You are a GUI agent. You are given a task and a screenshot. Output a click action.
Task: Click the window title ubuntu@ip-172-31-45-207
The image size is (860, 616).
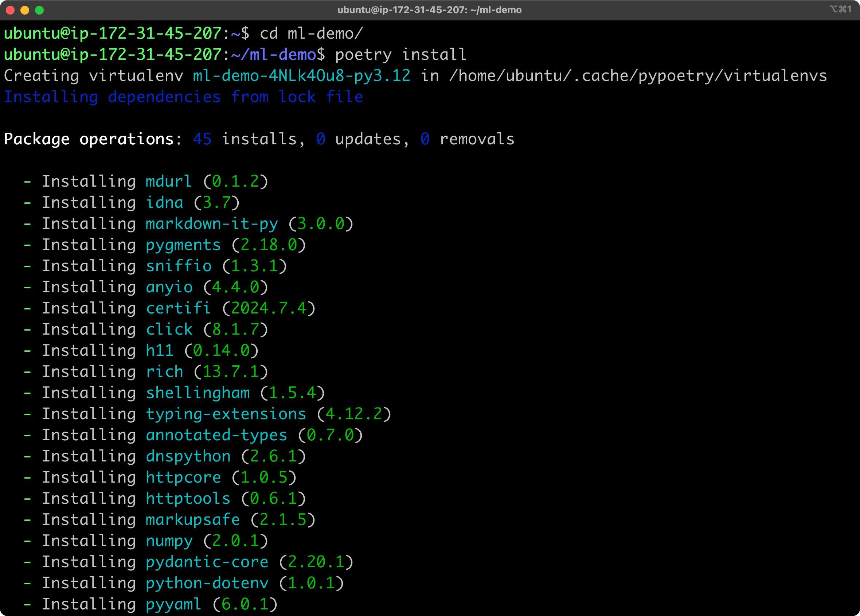tap(429, 10)
